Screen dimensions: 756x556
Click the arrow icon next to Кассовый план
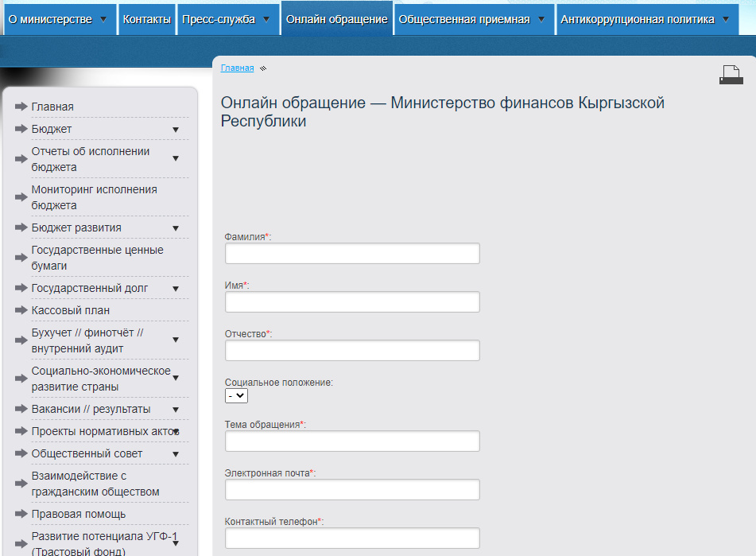pos(20,310)
